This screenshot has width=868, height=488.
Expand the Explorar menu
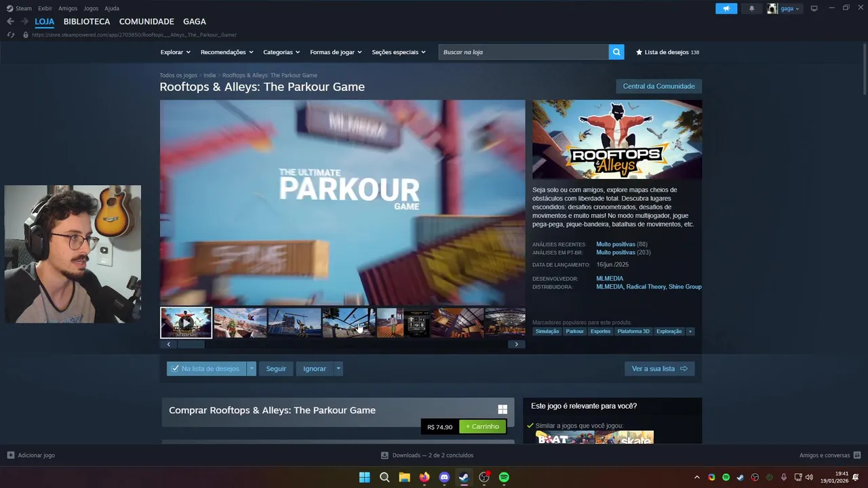click(x=175, y=52)
